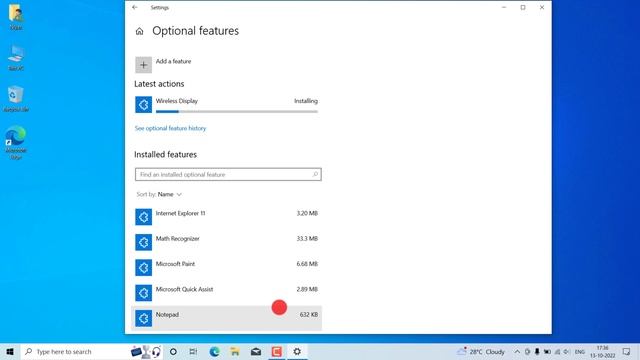This screenshot has height=360, width=640.
Task: Open the Mail app from the taskbar
Action: [x=256, y=351]
